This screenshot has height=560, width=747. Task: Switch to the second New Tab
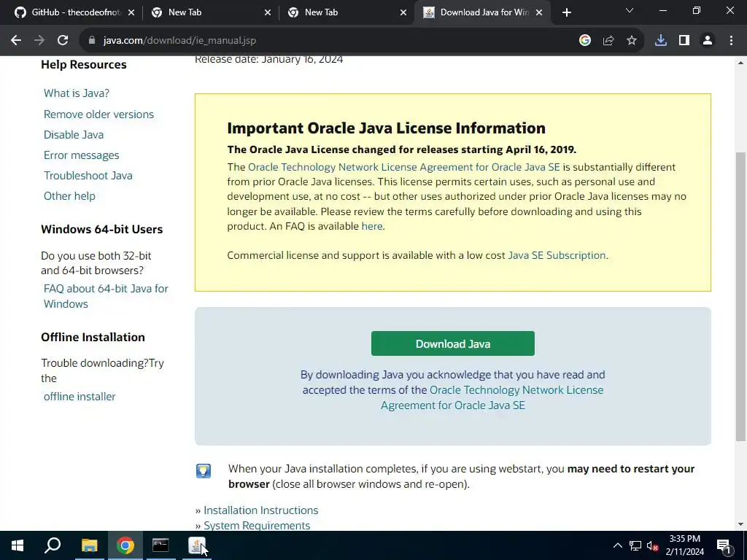tap(345, 12)
